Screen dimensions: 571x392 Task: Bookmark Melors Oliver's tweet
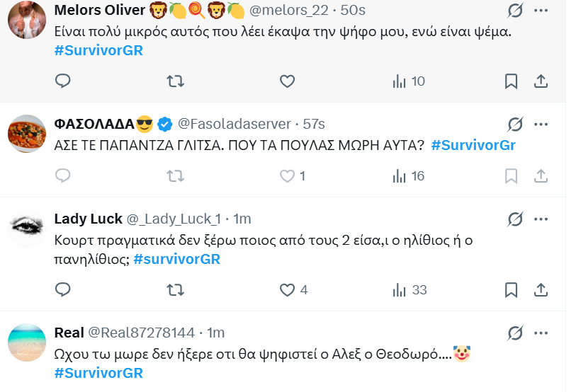[511, 81]
